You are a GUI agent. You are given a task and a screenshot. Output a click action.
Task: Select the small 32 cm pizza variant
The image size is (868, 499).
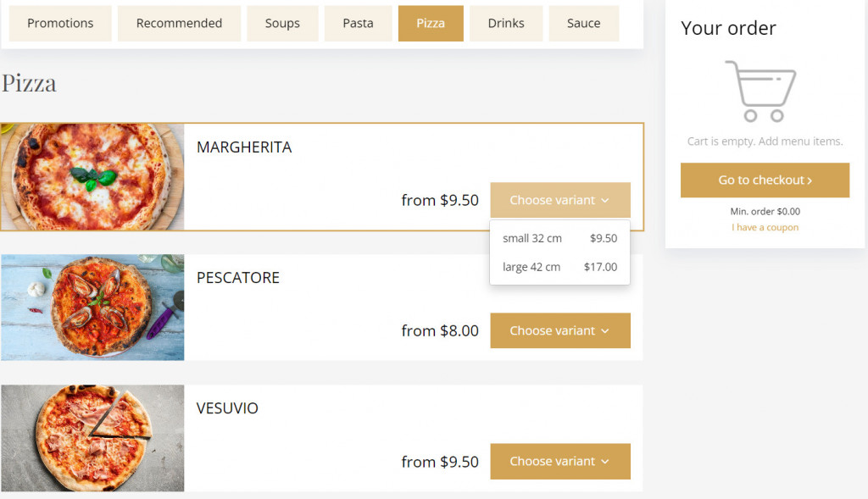click(559, 238)
